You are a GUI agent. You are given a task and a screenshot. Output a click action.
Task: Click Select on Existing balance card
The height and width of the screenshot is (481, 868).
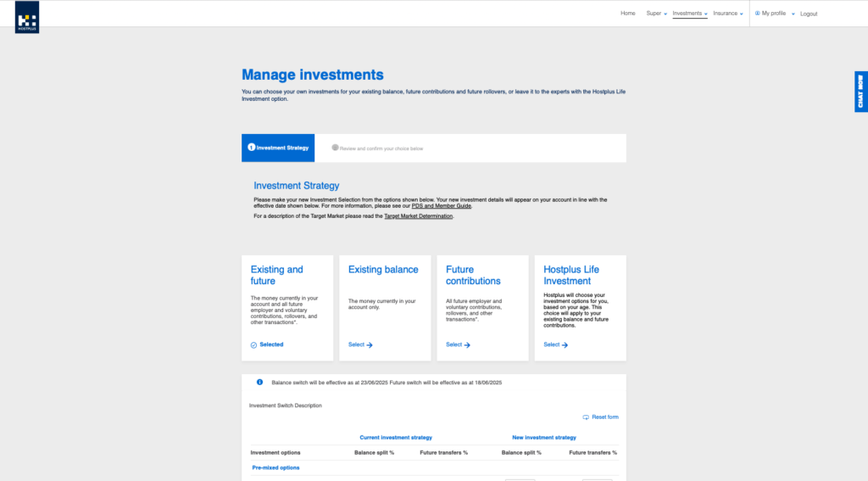pos(356,344)
